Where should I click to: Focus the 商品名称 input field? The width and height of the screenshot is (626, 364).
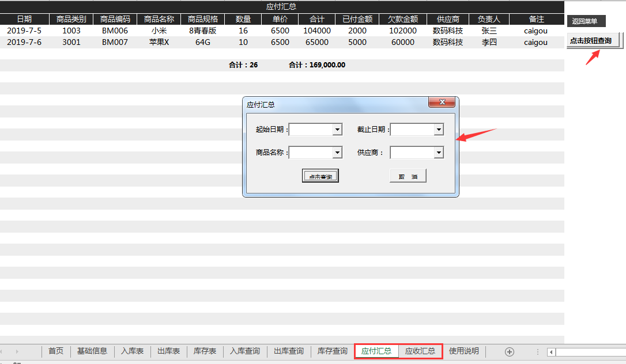pyautogui.click(x=311, y=152)
